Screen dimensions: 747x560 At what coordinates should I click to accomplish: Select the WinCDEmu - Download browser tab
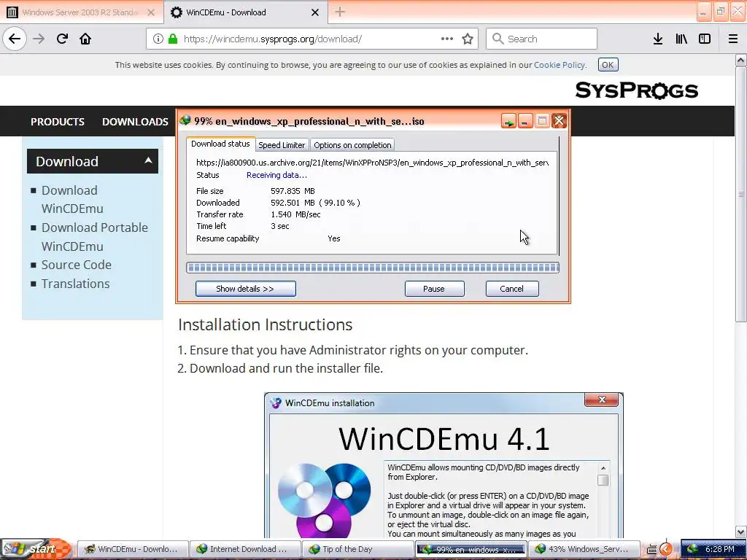246,12
